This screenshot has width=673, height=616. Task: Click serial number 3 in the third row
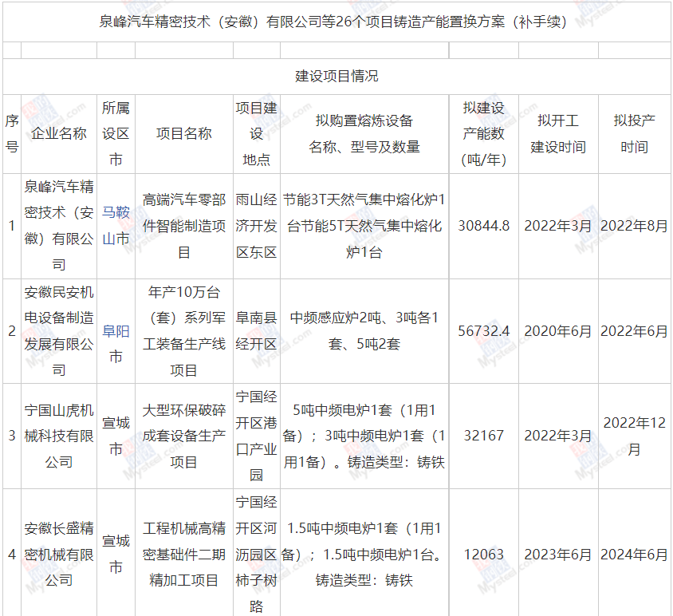click(12, 436)
